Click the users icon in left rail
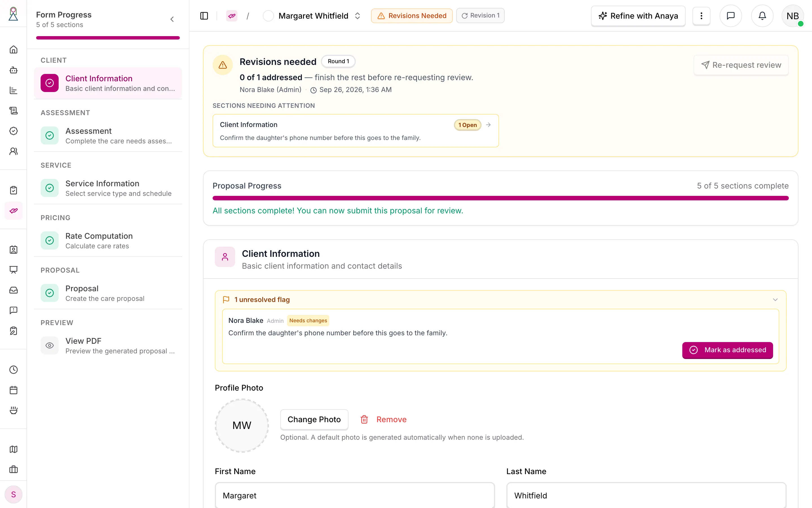 14,151
